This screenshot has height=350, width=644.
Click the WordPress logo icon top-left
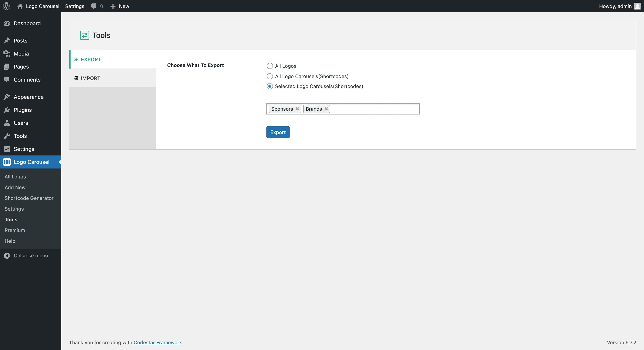pos(7,6)
